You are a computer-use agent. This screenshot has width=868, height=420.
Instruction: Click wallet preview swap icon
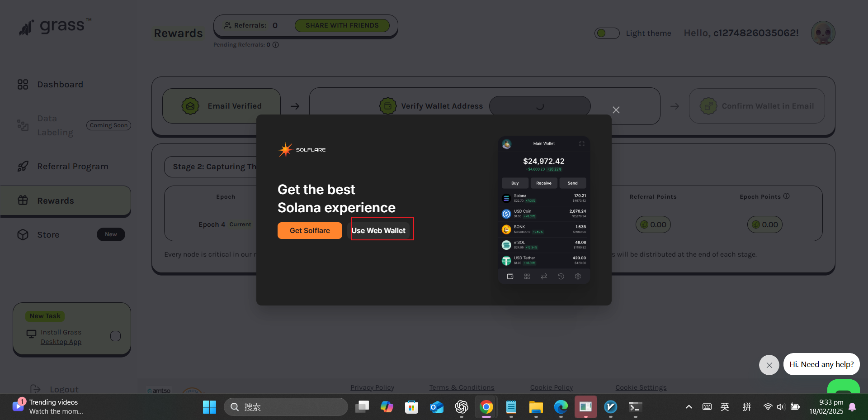click(544, 277)
